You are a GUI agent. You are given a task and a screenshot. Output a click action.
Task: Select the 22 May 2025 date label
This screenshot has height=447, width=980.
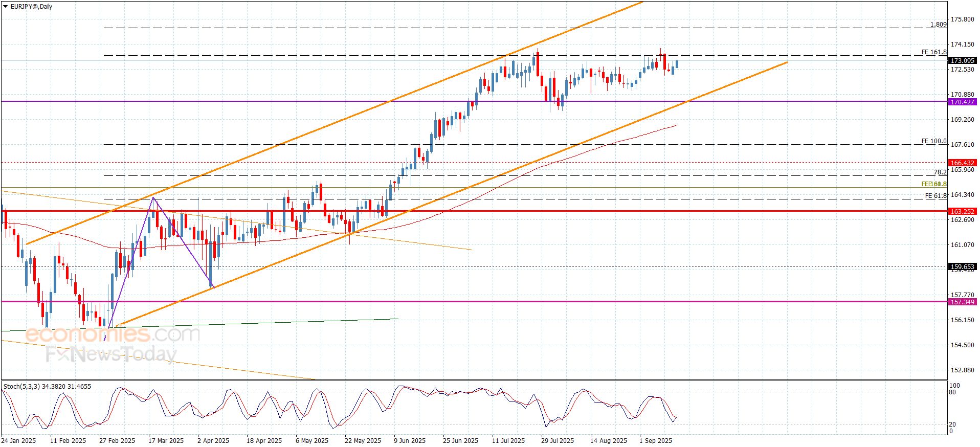coord(363,440)
